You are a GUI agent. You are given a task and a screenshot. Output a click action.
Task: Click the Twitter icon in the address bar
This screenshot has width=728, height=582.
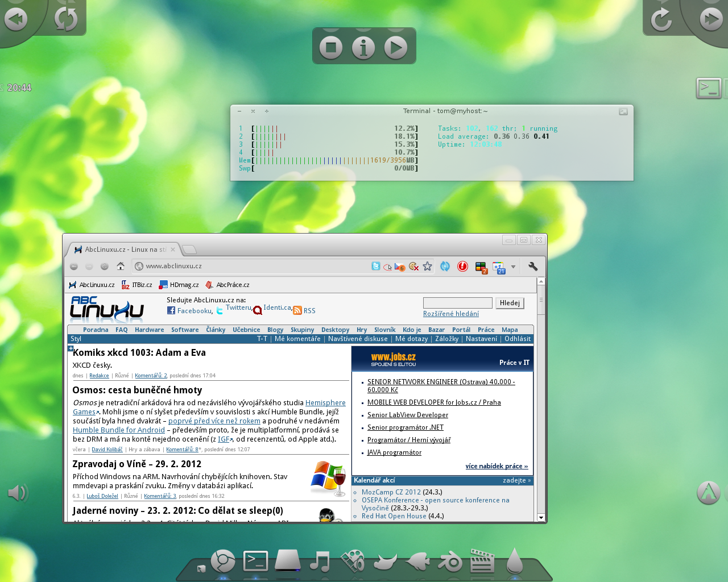coord(376,266)
